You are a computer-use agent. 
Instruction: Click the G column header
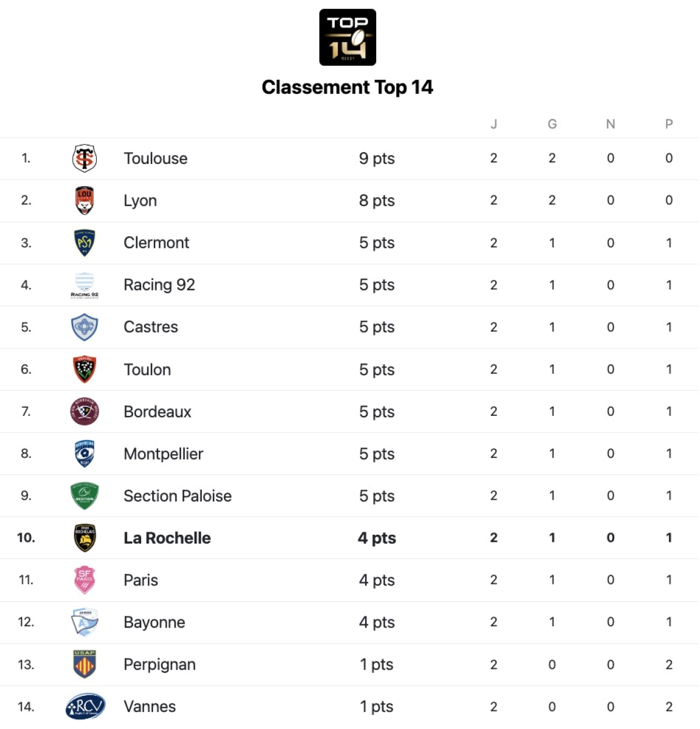tap(552, 124)
